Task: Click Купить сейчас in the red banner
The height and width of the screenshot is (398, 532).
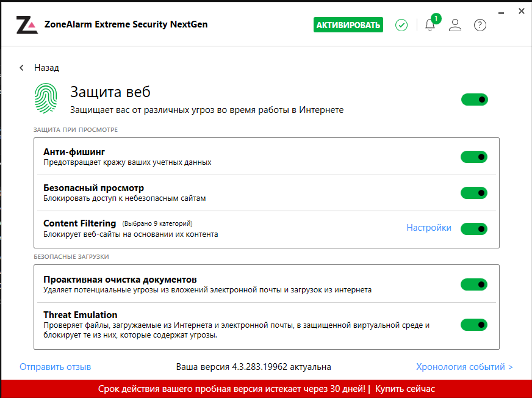Action: point(404,389)
